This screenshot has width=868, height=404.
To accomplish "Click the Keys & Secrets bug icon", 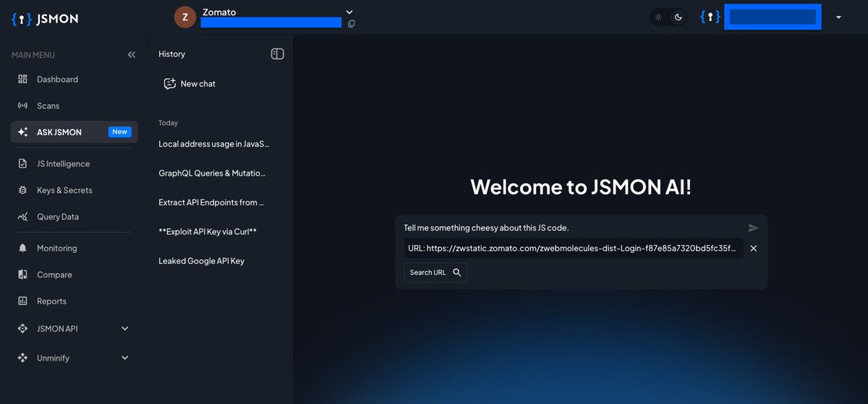I will click(x=22, y=190).
